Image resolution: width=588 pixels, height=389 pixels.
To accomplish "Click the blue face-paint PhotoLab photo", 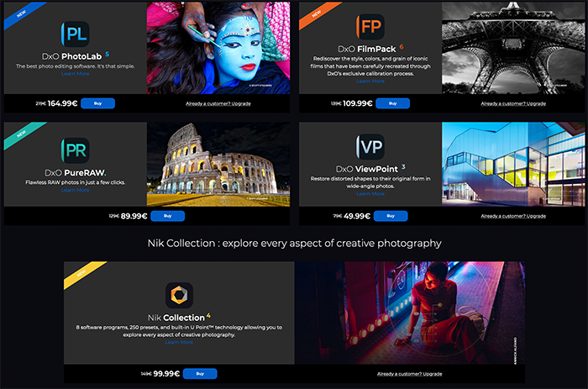I will 218,48.
